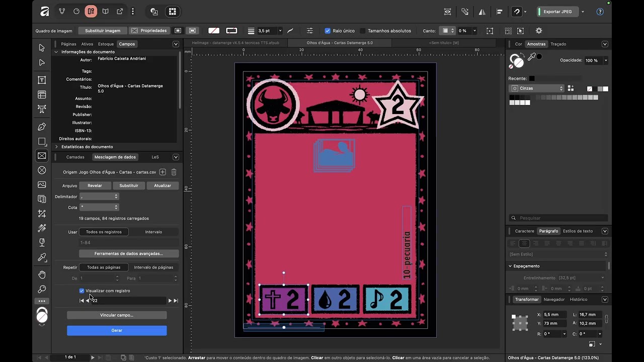This screenshot has width=644, height=362.
Task: Add data merge source plus icon
Action: click(163, 172)
